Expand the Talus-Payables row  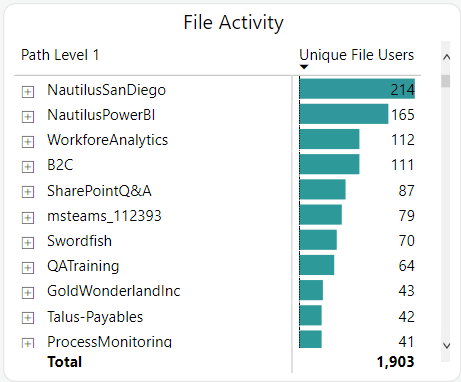point(28,318)
